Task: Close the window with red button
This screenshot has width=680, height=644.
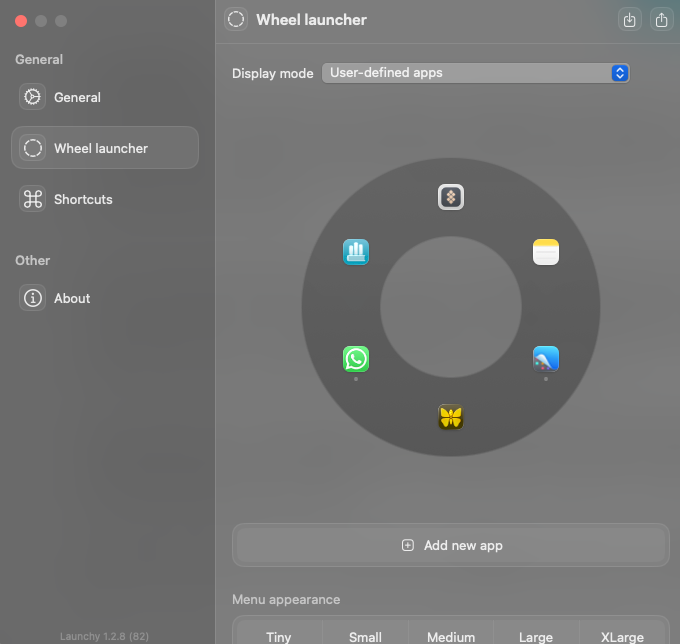Action: [x=21, y=21]
